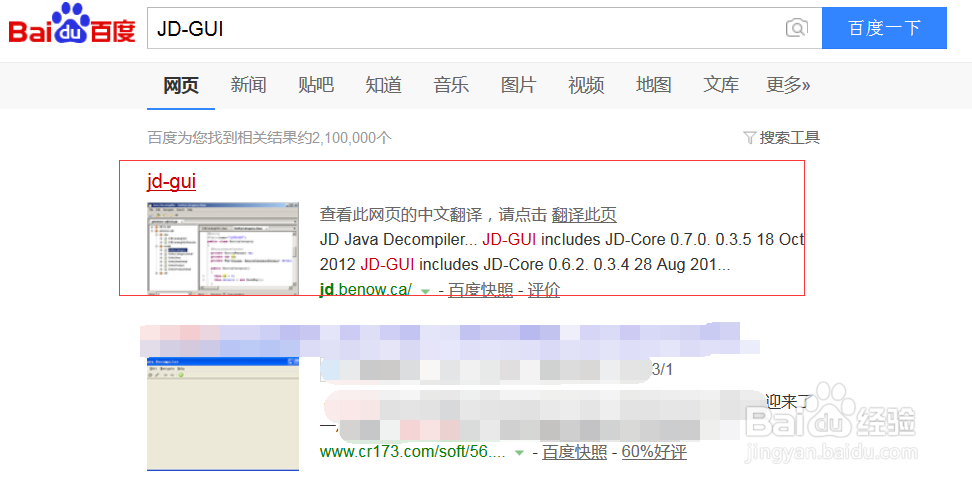Click 搜索工具 text

pyautogui.click(x=790, y=138)
